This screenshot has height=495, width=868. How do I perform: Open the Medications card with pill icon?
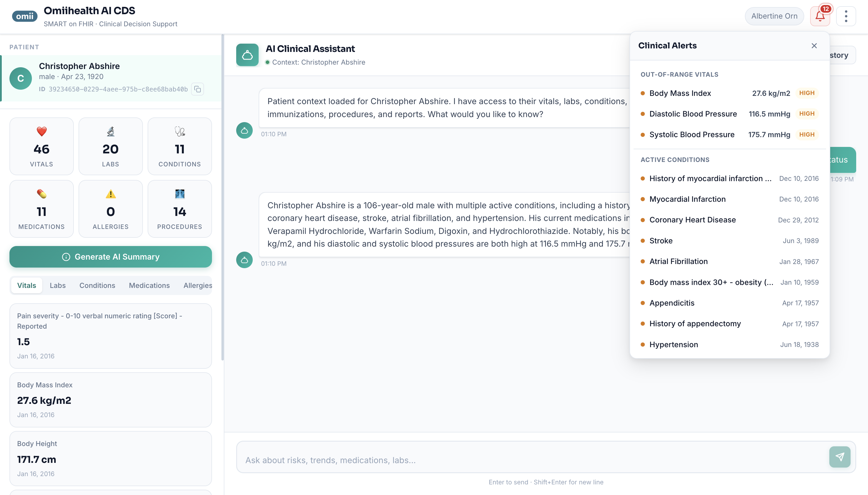tap(42, 209)
